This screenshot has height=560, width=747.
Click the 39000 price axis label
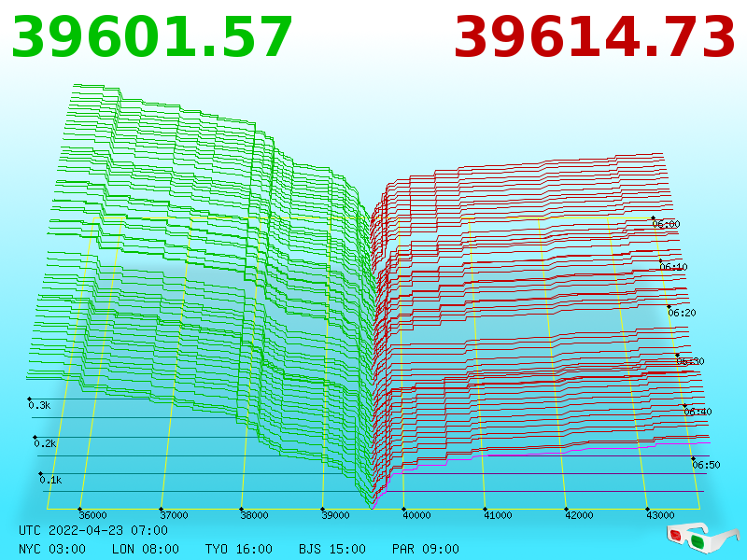(335, 515)
